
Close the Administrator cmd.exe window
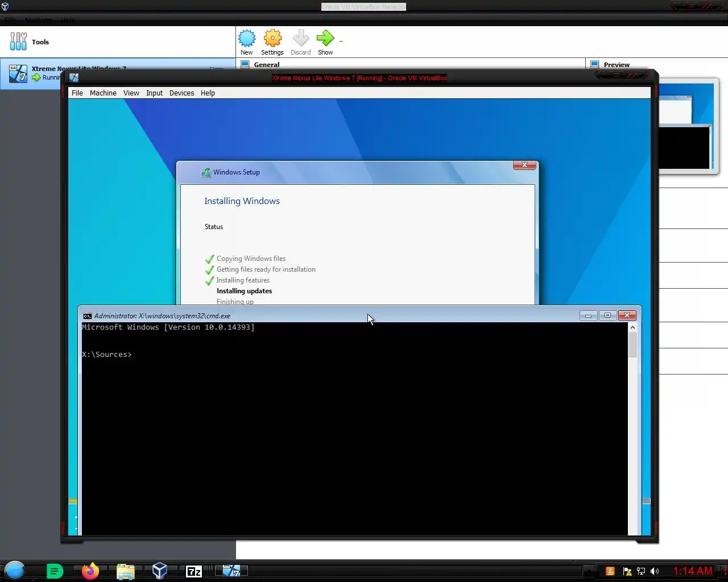(x=627, y=315)
